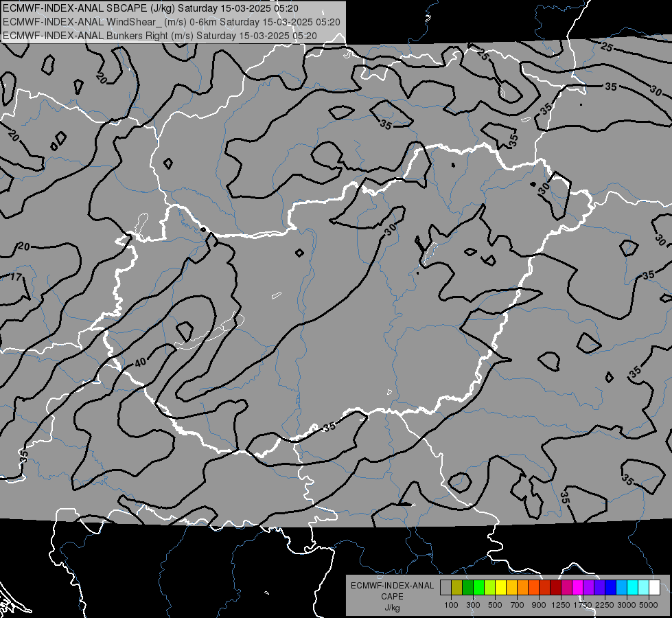Click the 900 tick label on the legend
The width and height of the screenshot is (672, 618).
point(539,605)
